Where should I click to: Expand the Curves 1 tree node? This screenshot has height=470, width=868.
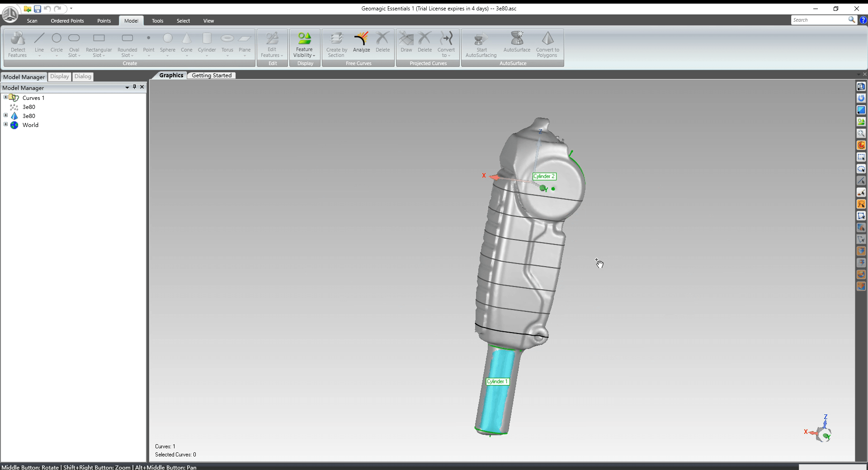click(x=5, y=97)
